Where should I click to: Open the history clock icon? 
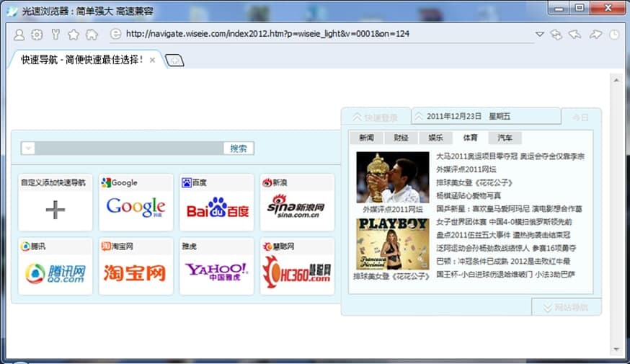coord(614,35)
